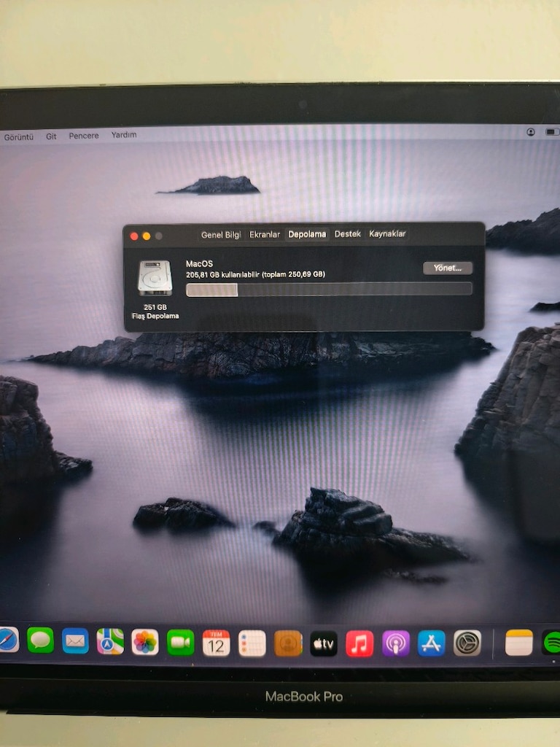The image size is (560, 747).
Task: Open System Preferences from the dock
Action: [x=467, y=643]
